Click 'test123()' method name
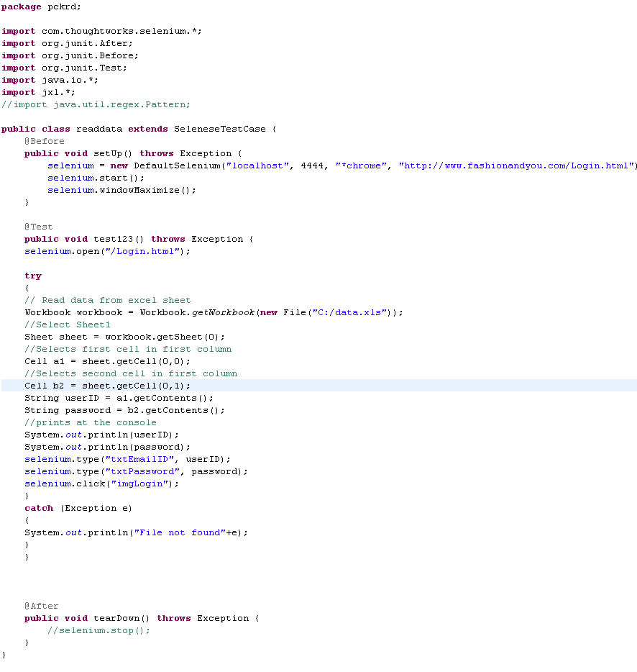 point(119,239)
